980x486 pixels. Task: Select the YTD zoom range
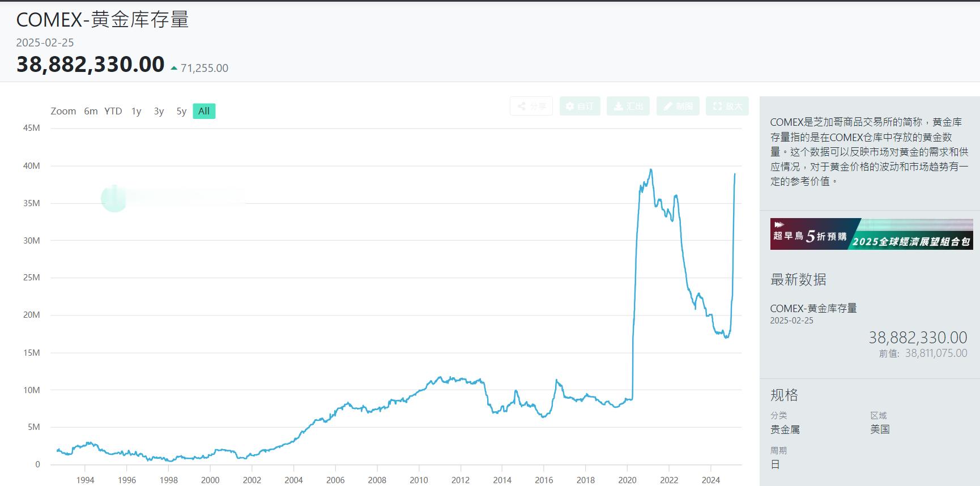coord(113,111)
